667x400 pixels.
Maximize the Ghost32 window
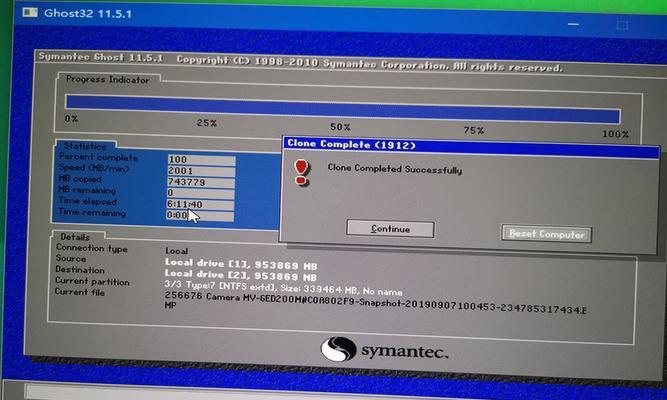click(622, 26)
